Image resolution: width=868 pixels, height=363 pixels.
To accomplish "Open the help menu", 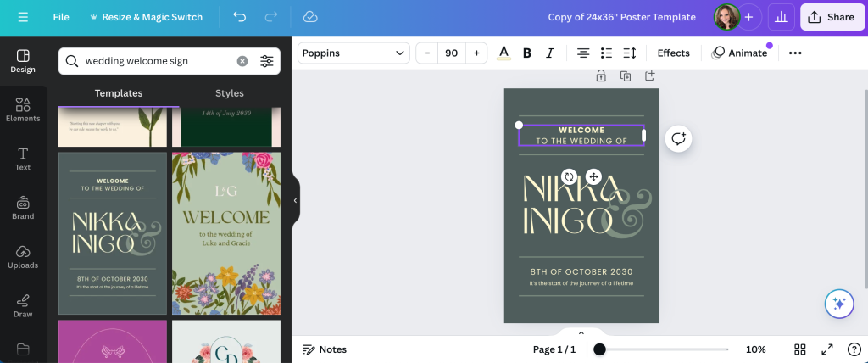I will coord(854,349).
